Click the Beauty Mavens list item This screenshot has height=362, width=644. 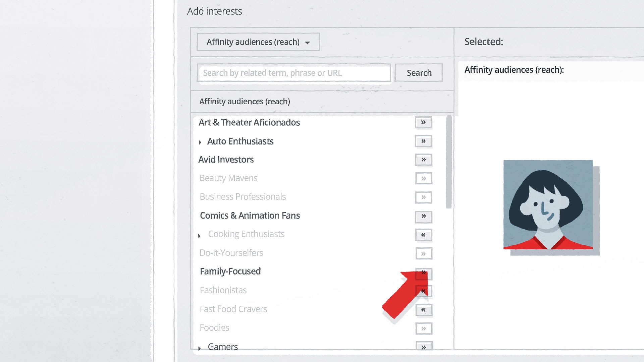229,178
